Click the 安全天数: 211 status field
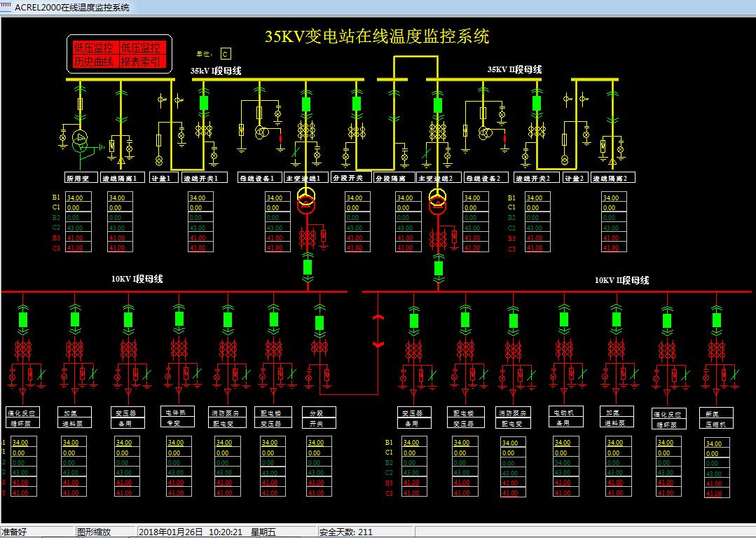Image resolution: width=756 pixels, height=538 pixels. point(346,531)
